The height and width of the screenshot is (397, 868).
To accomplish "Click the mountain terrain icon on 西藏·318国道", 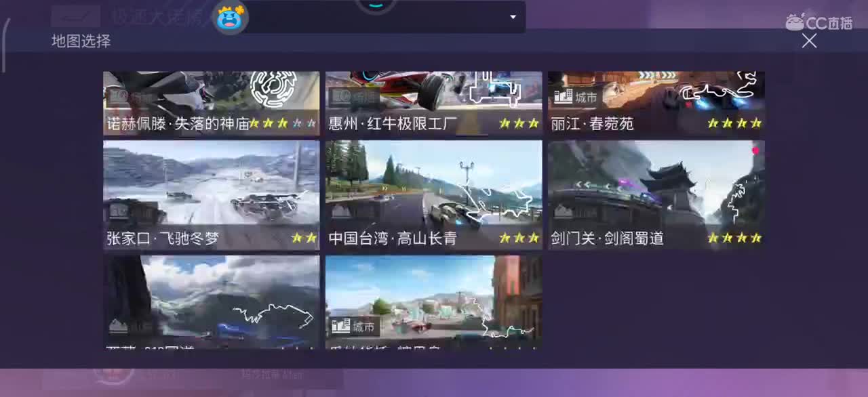I will tap(119, 326).
